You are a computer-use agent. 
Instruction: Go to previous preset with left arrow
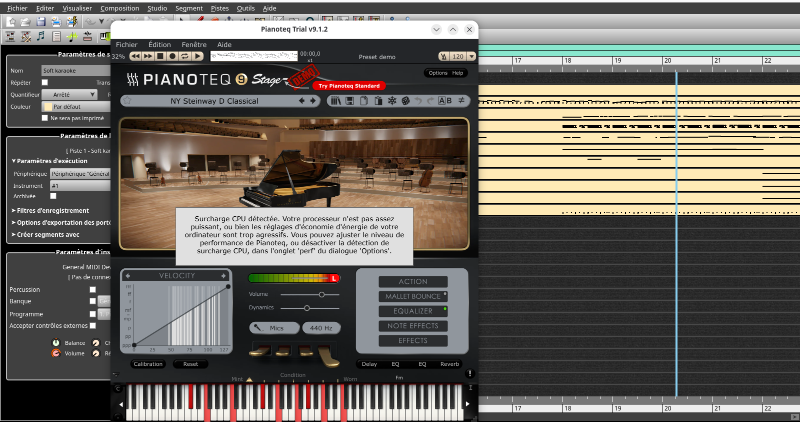[x=302, y=101]
